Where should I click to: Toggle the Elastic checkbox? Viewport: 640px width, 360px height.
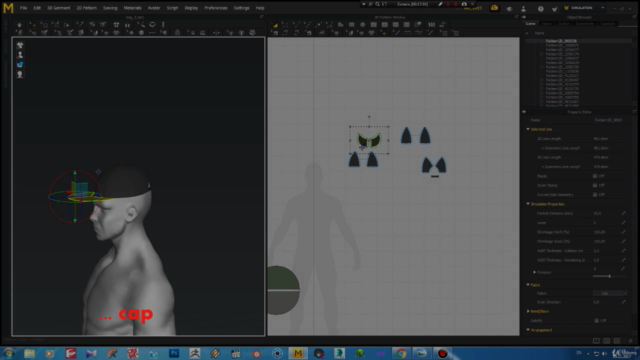(x=595, y=176)
